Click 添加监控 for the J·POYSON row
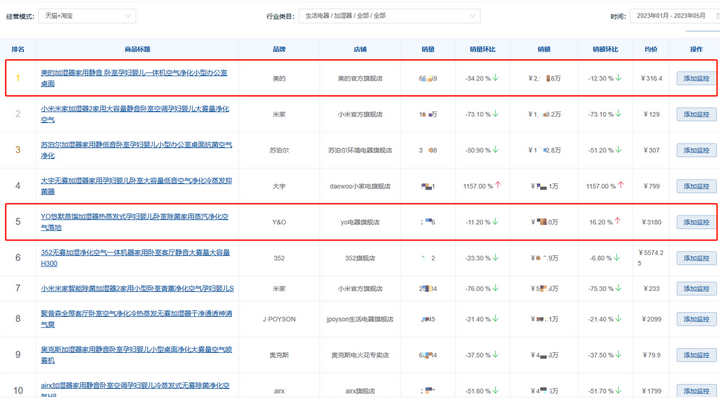The height and width of the screenshot is (402, 720). point(696,319)
